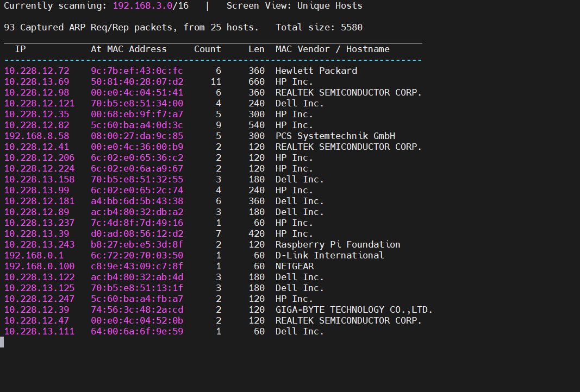Image resolution: width=580 pixels, height=392 pixels.
Task: Select MAC address 70:b5:e8:51:32:55
Action: [x=137, y=179]
